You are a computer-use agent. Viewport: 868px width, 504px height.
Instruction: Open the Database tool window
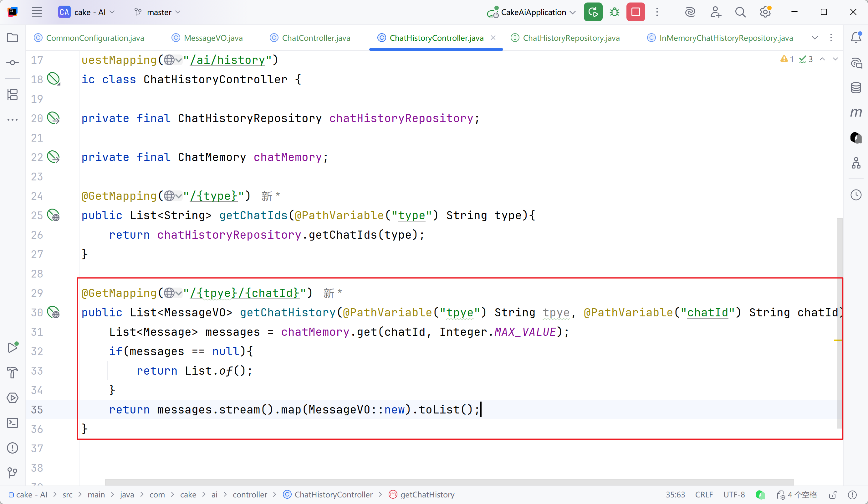[856, 88]
